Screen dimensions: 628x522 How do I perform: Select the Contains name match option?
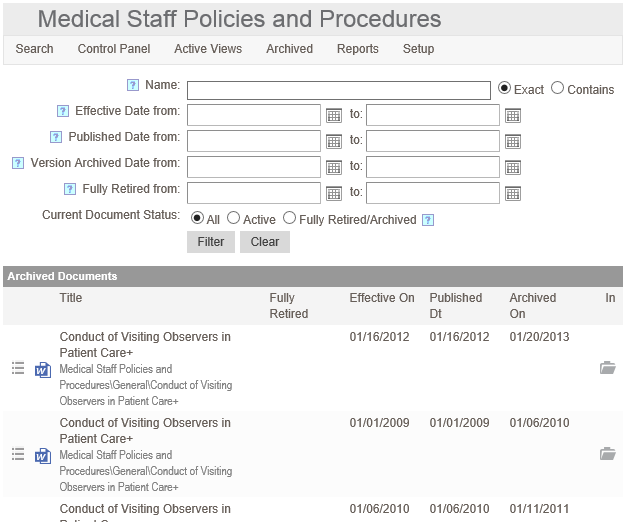(558, 88)
